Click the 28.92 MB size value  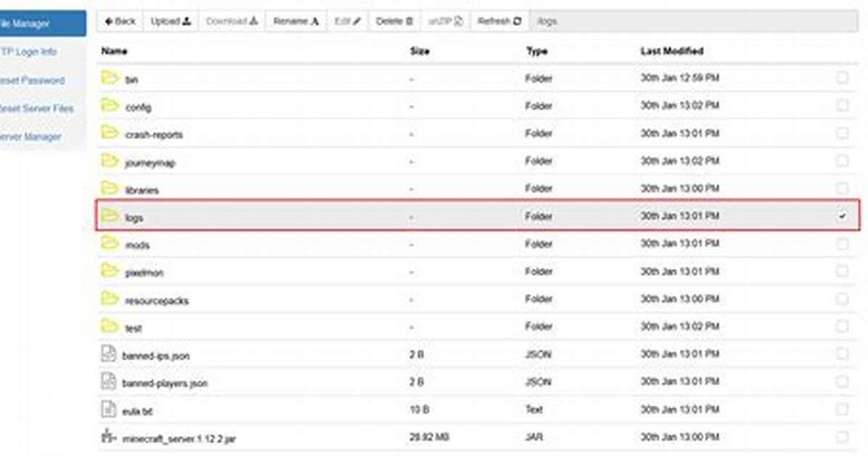[430, 437]
